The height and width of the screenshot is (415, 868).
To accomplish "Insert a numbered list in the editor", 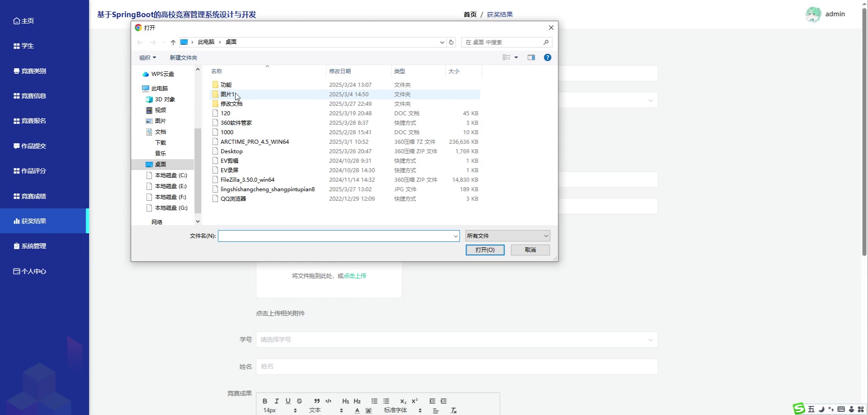I will pos(374,401).
